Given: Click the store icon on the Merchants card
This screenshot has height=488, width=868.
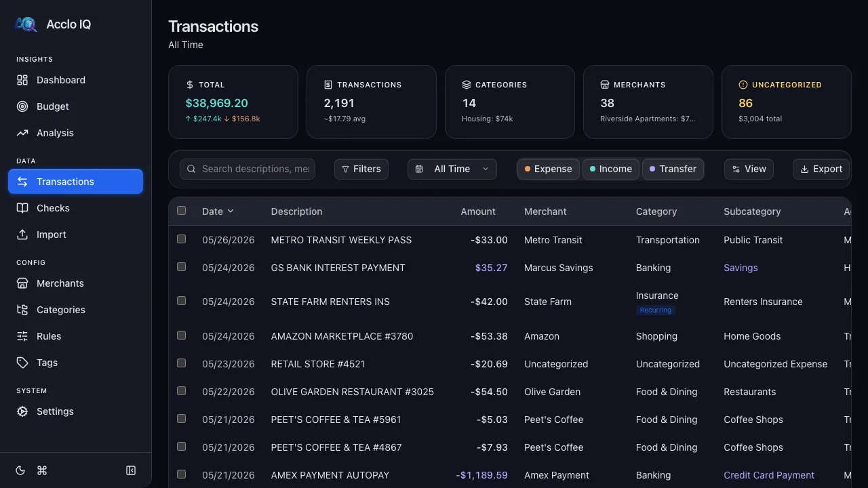Looking at the screenshot, I should pyautogui.click(x=605, y=85).
